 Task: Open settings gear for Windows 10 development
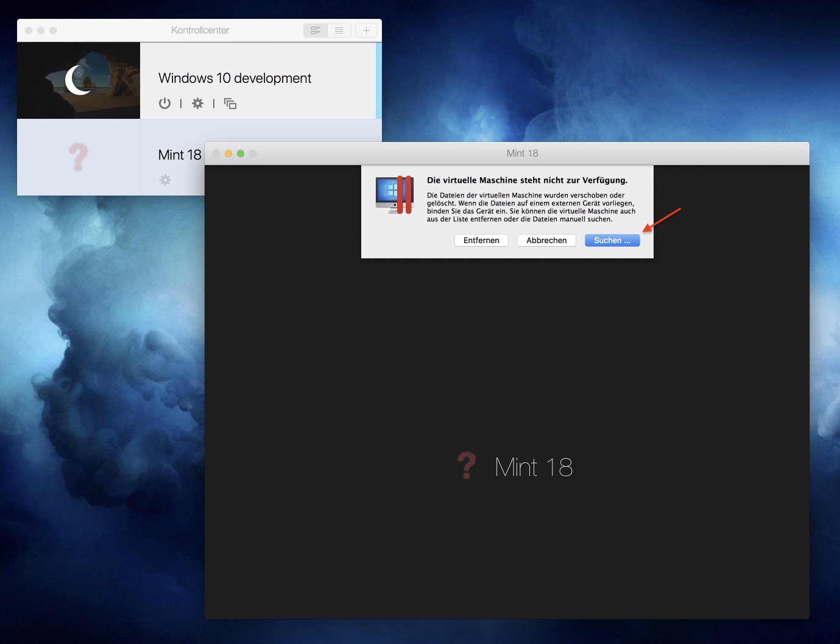[197, 104]
